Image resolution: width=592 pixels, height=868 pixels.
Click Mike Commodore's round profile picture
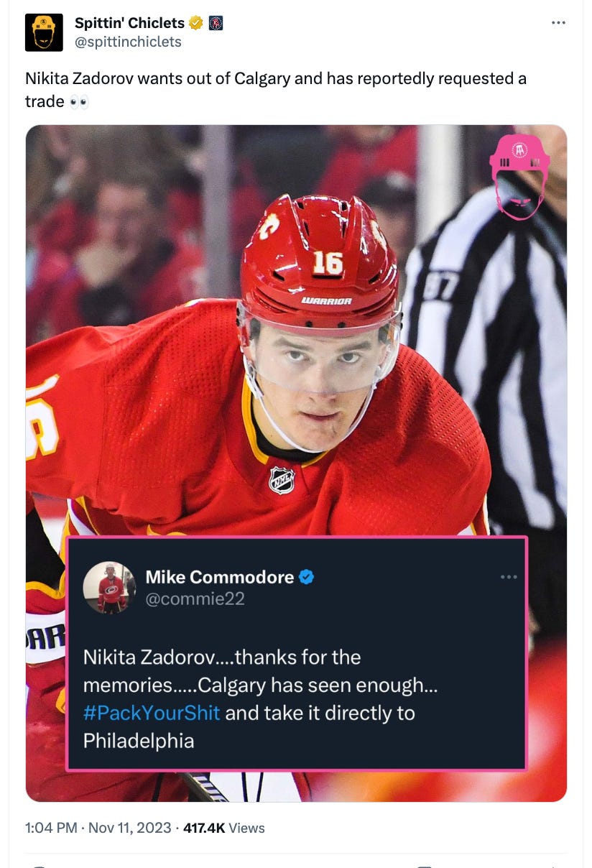tap(110, 588)
